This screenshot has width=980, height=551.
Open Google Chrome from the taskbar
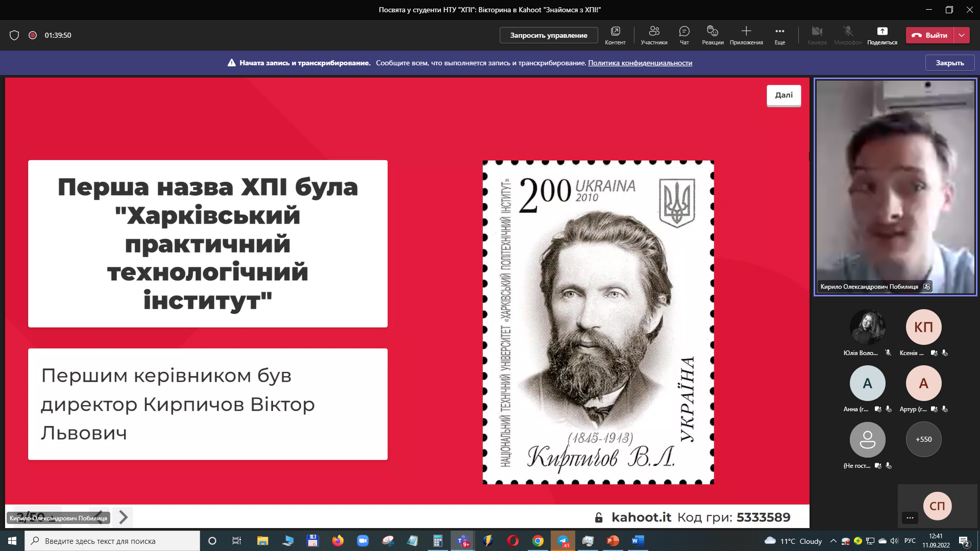[x=538, y=541]
